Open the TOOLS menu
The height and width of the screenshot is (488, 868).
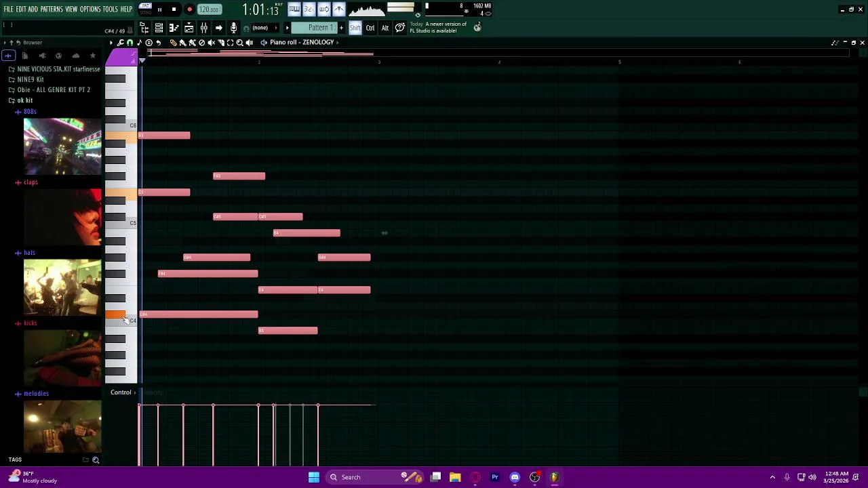pyautogui.click(x=111, y=9)
